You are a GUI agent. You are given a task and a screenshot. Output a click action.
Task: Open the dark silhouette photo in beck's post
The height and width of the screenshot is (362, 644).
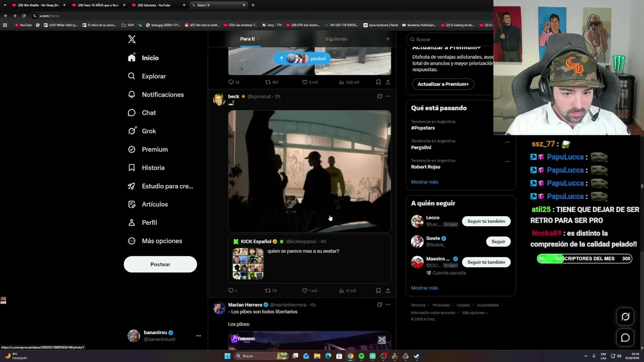309,171
